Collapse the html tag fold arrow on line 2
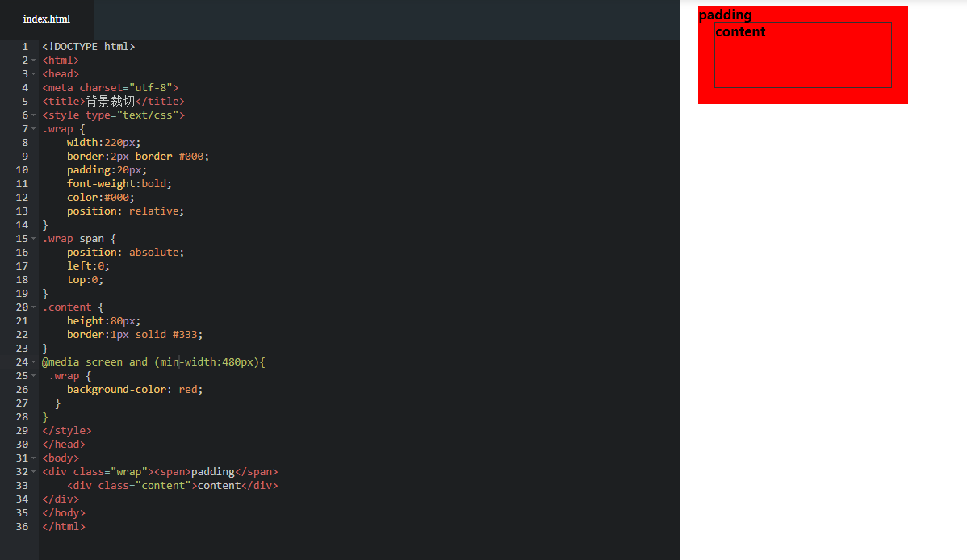 point(33,61)
